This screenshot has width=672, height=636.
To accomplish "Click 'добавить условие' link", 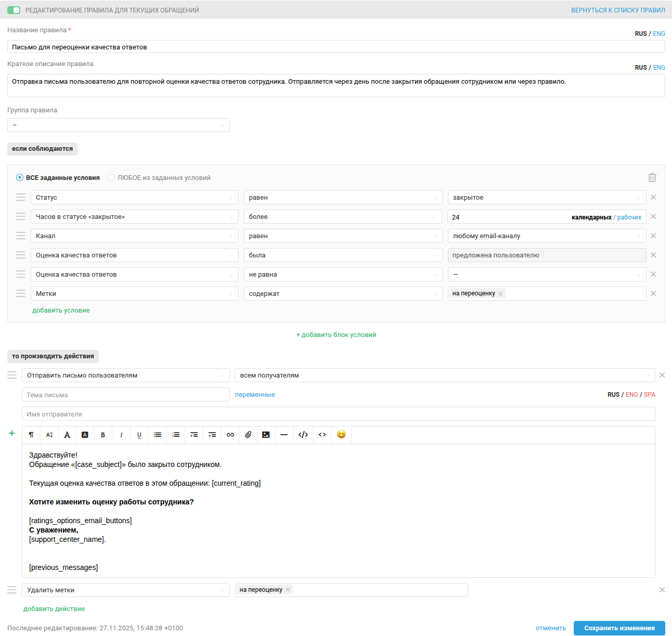I will pyautogui.click(x=61, y=310).
